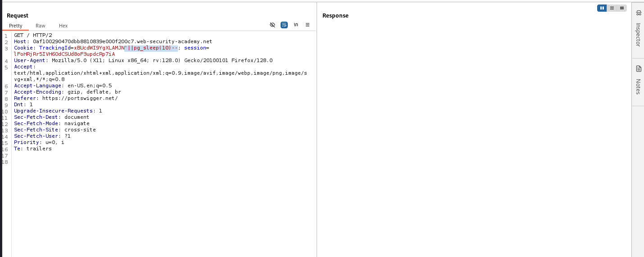Screen dimensions: 644x257
Task: Click the Response panel title
Action: click(336, 16)
